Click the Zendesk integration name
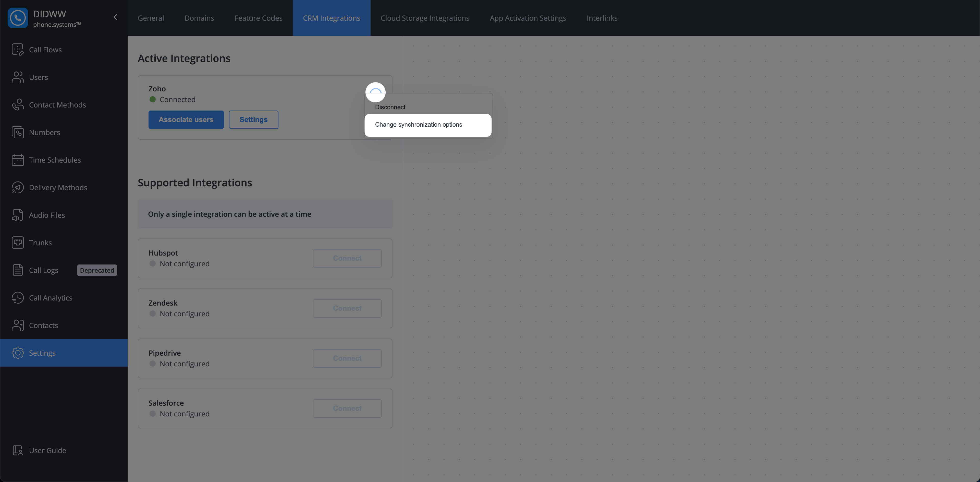Screen dimensions: 980x482 tap(163, 303)
